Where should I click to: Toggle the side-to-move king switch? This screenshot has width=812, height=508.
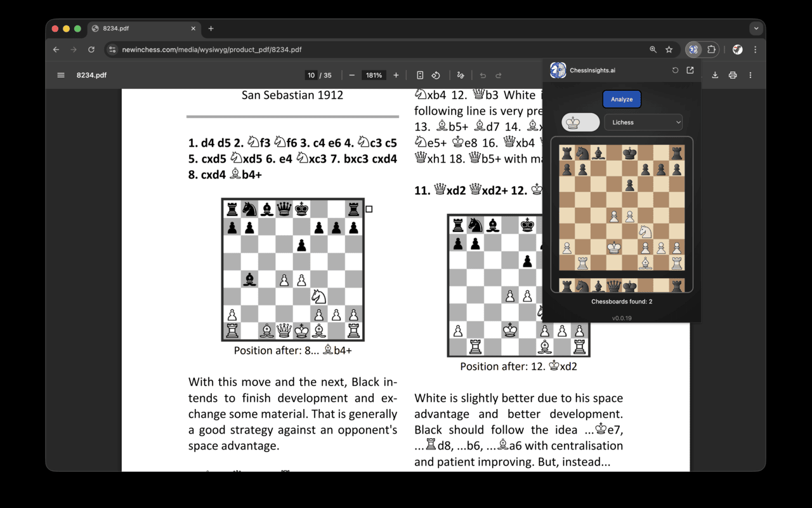pyautogui.click(x=580, y=122)
